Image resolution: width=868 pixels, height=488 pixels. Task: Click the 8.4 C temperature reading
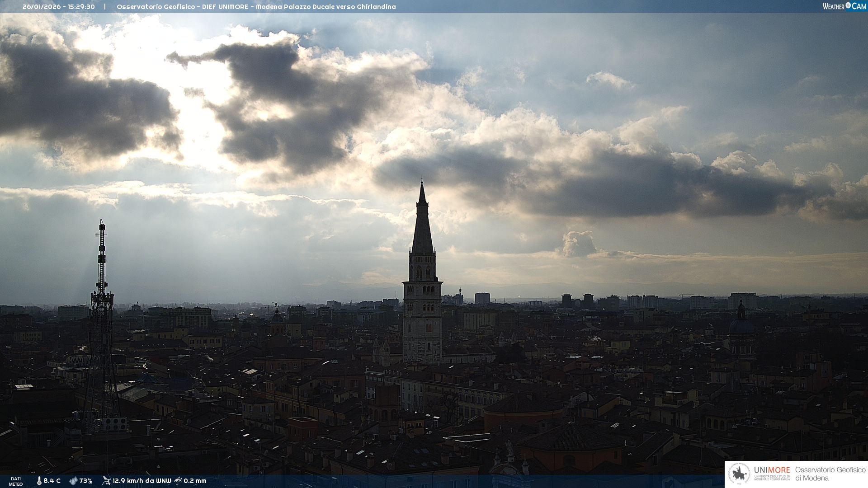coord(52,481)
